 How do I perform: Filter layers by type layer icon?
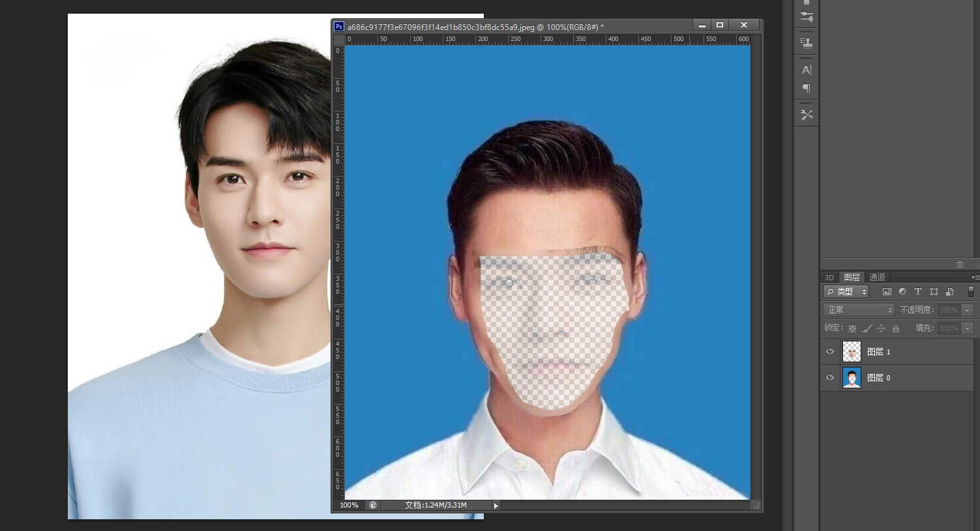coord(918,292)
